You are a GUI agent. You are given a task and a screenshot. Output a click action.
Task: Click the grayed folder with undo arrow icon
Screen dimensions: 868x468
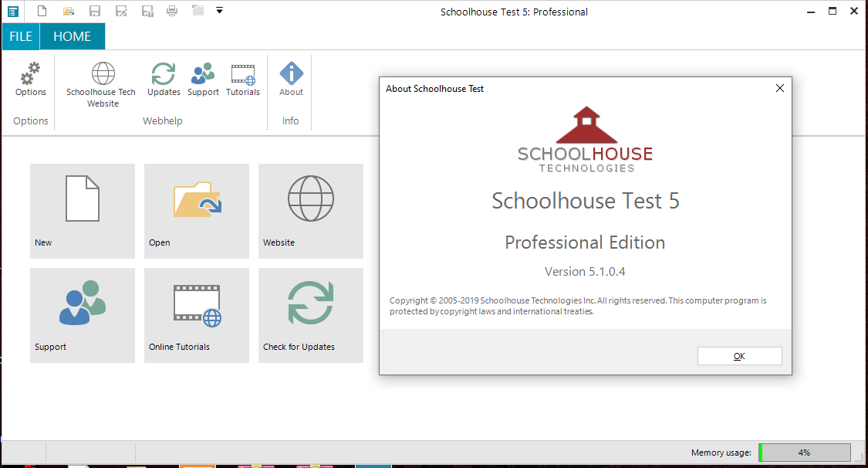[198, 10]
